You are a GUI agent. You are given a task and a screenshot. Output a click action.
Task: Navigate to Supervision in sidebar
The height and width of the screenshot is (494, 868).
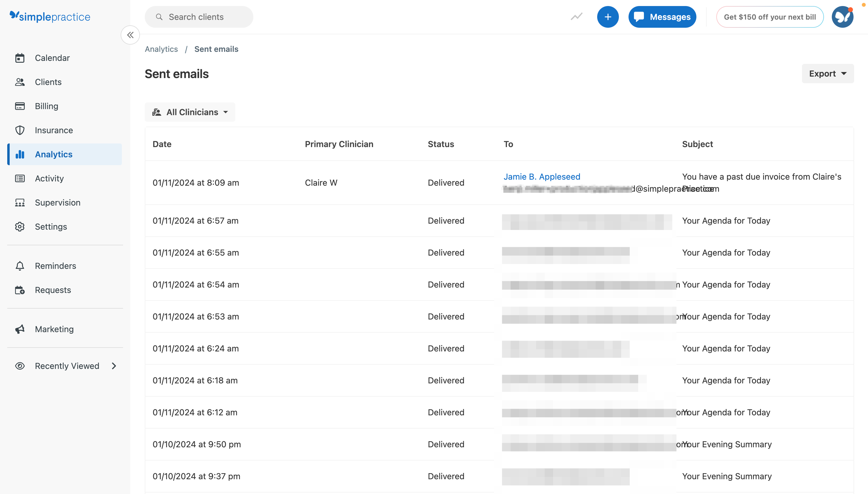pyautogui.click(x=65, y=203)
